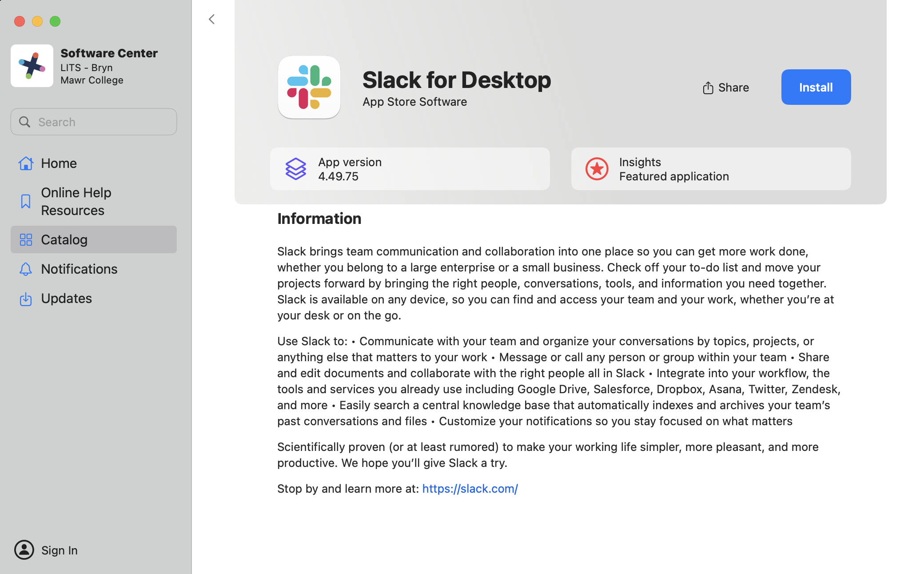Click the Updates download icon
The image size is (924, 574).
[26, 299]
